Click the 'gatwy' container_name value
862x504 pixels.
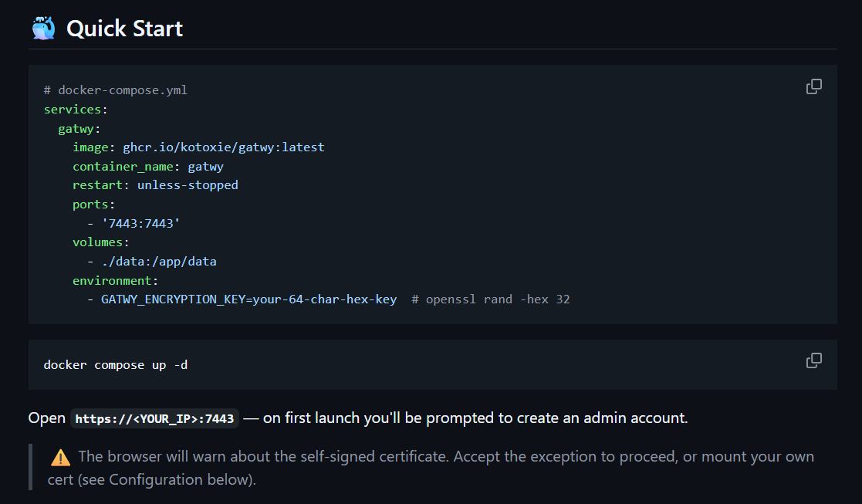pos(205,166)
